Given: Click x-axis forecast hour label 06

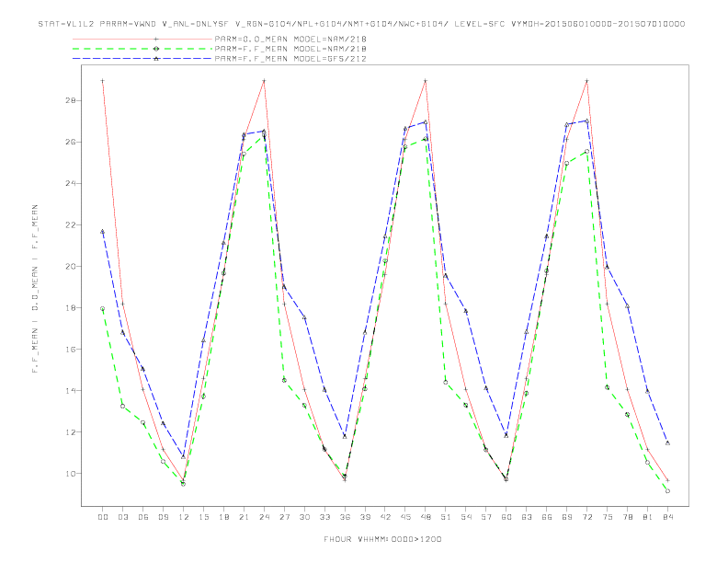Looking at the screenshot, I should coord(143,517).
